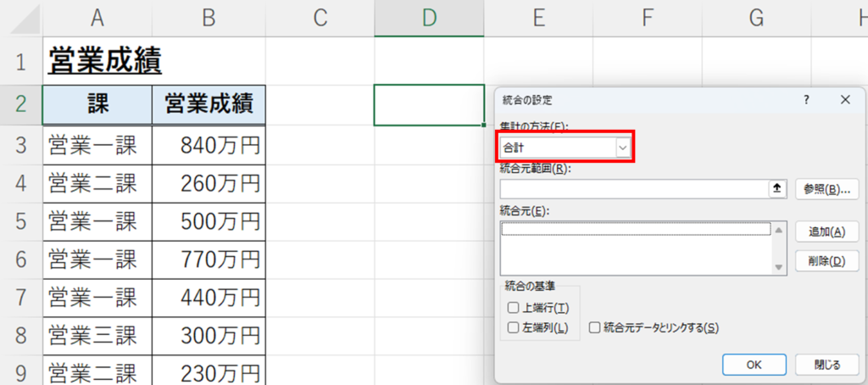The width and height of the screenshot is (868, 385).
Task: Click the 閉じる button
Action: click(827, 365)
